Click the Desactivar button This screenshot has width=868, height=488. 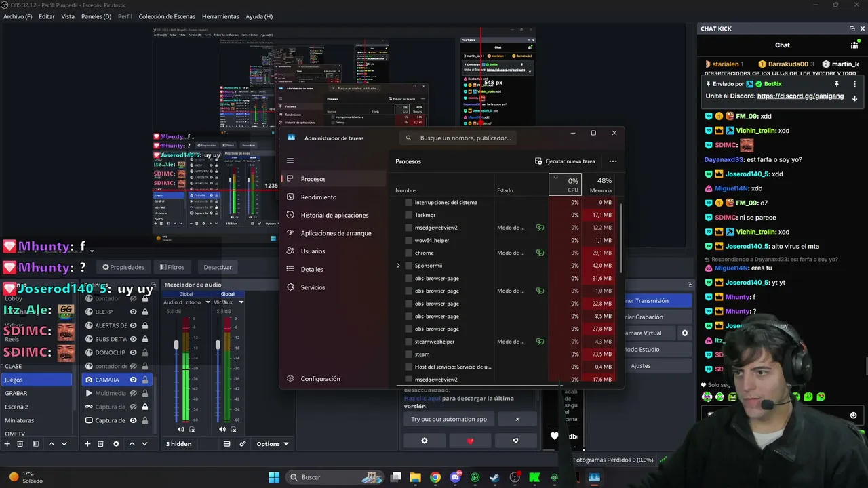click(218, 267)
